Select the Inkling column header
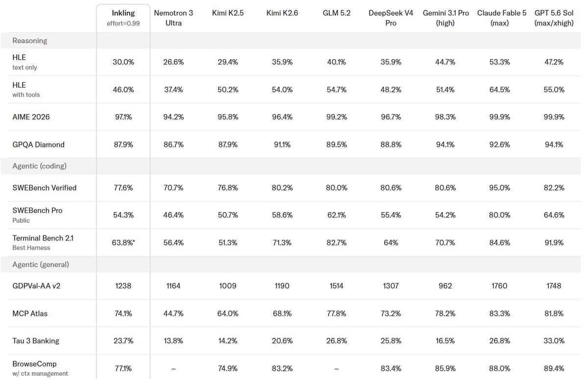 (x=123, y=18)
